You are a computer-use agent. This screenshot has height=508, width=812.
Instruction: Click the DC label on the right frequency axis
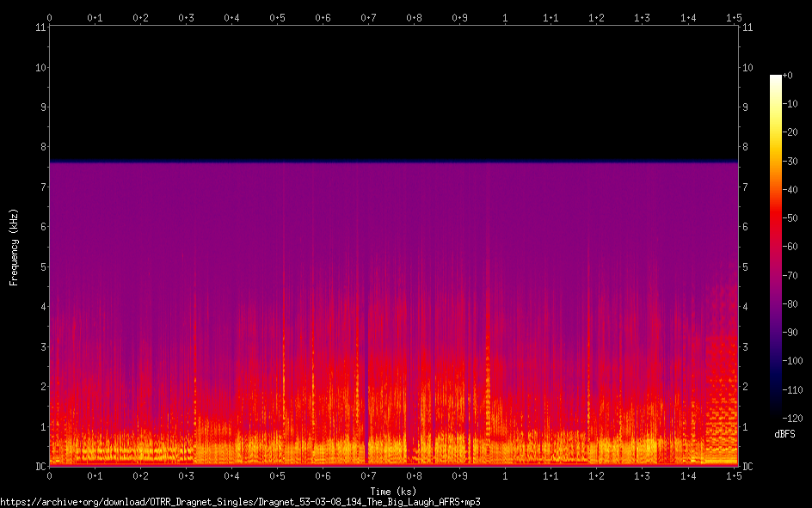[747, 467]
